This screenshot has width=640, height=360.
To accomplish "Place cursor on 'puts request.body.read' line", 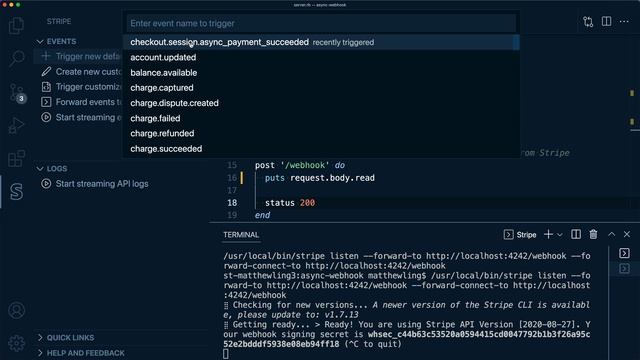I will pos(320,178).
